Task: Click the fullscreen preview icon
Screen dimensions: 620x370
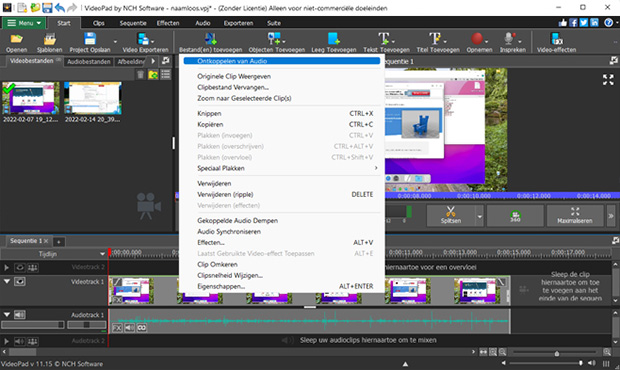Action: (608, 79)
